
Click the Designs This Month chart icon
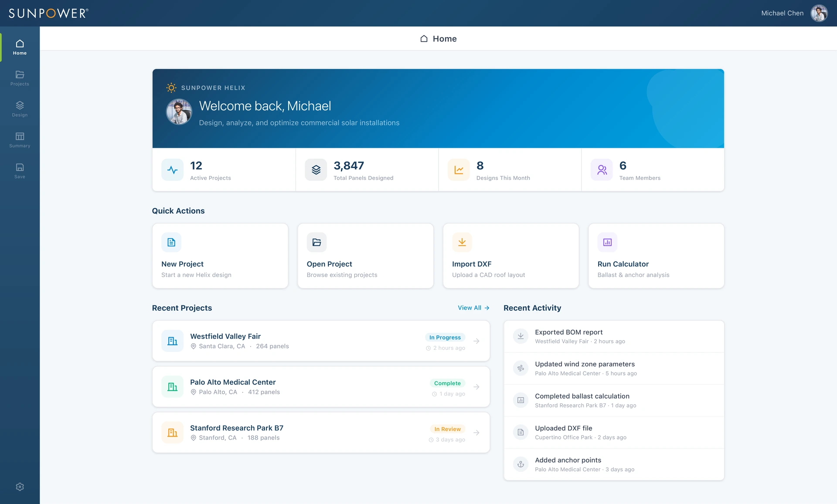point(459,170)
